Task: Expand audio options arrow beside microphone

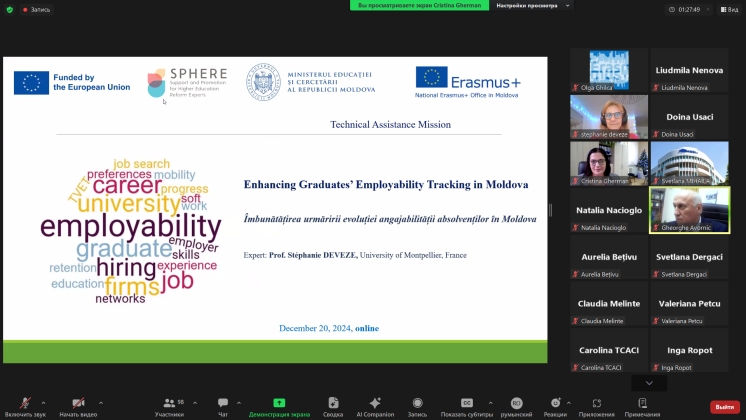Action: [x=44, y=403]
